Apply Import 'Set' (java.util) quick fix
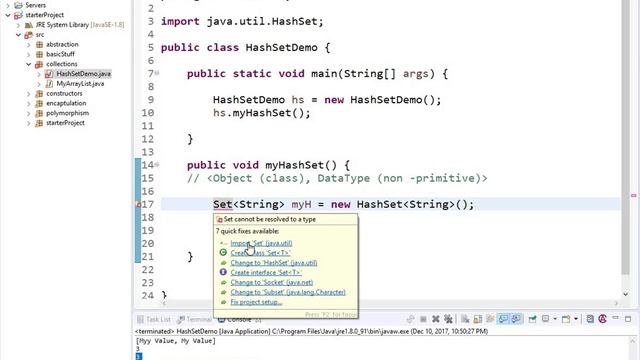This screenshot has width=640, height=360. [x=261, y=243]
